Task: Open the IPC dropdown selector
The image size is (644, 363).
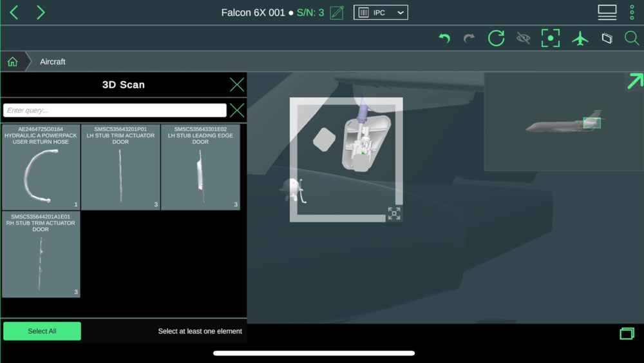Action: [381, 13]
